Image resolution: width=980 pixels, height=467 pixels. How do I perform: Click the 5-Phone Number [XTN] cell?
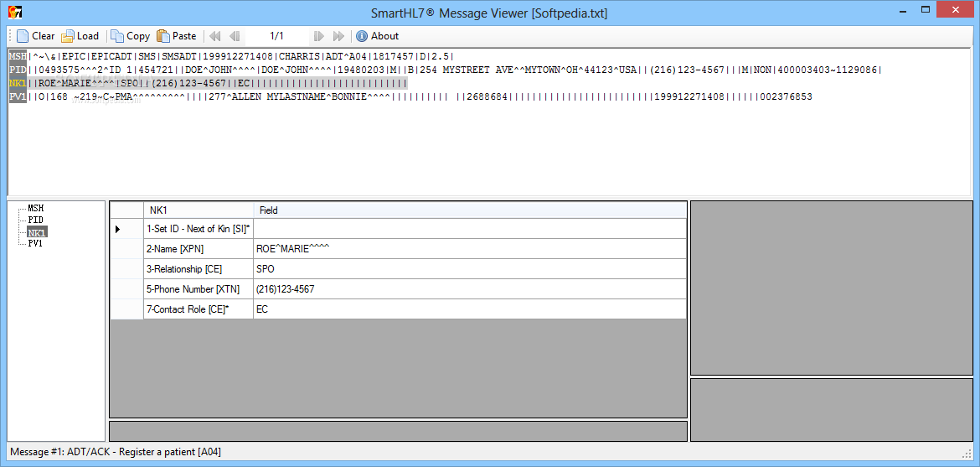199,289
